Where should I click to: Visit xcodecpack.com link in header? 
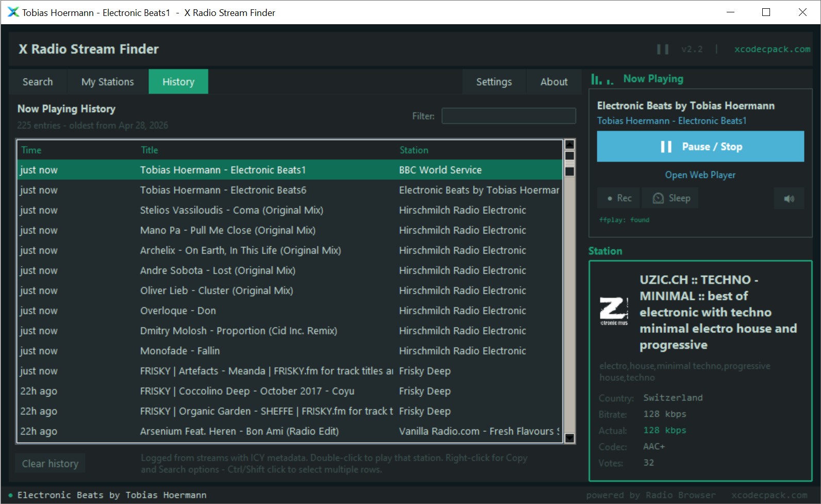click(772, 49)
